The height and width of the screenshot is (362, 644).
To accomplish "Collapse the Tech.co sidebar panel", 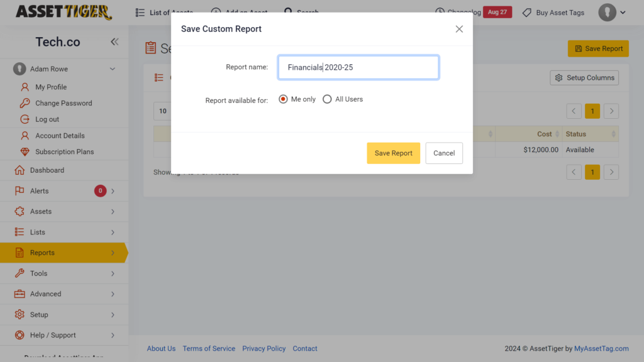I will coord(114,41).
